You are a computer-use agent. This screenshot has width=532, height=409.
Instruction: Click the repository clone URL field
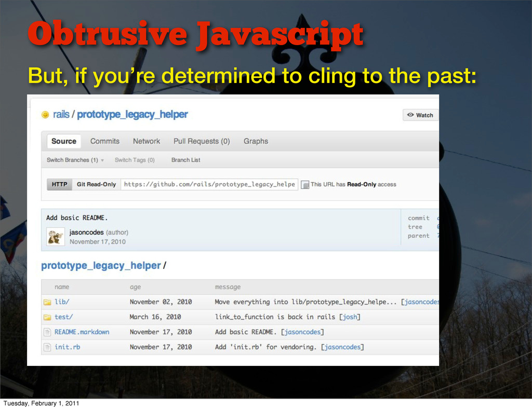(209, 184)
